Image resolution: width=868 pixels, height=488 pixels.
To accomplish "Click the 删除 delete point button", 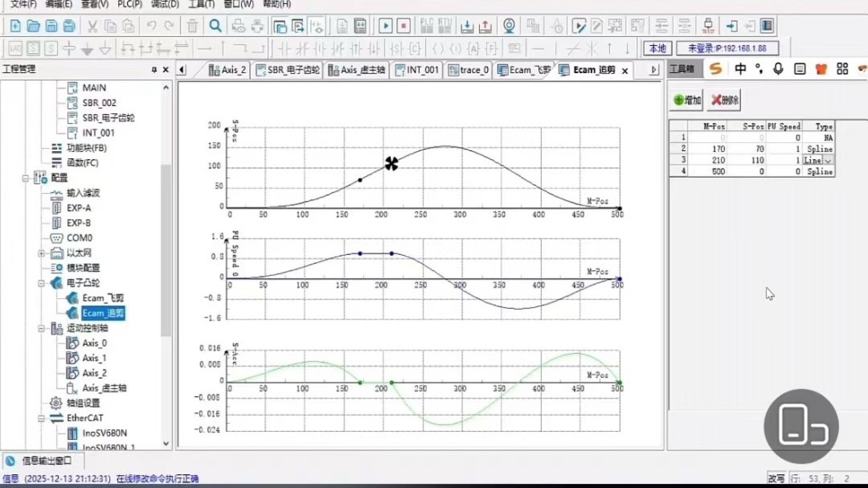I will (x=724, y=100).
